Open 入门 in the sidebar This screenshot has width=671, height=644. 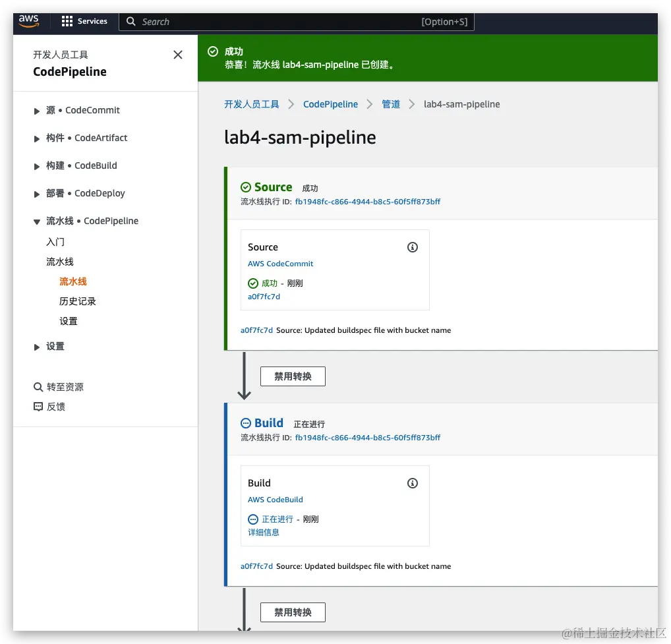tap(55, 242)
